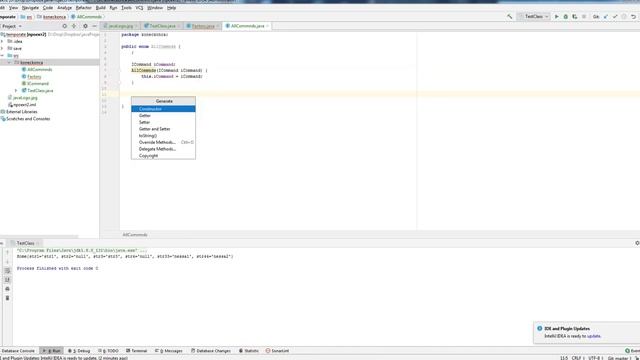Expand the .idea folder
Screen dimensions: 640x360
[x=2, y=41]
